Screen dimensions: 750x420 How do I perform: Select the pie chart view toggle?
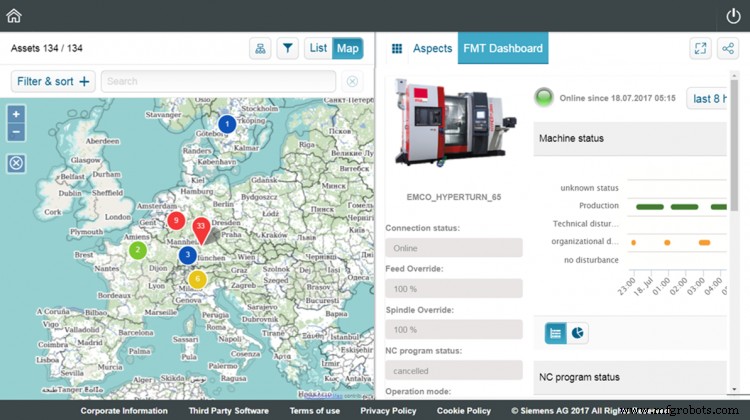578,334
